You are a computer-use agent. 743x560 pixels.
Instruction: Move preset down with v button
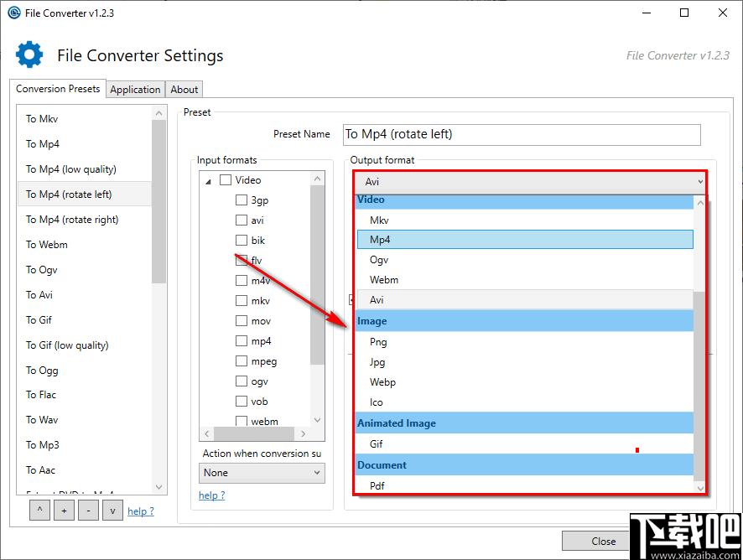click(112, 511)
